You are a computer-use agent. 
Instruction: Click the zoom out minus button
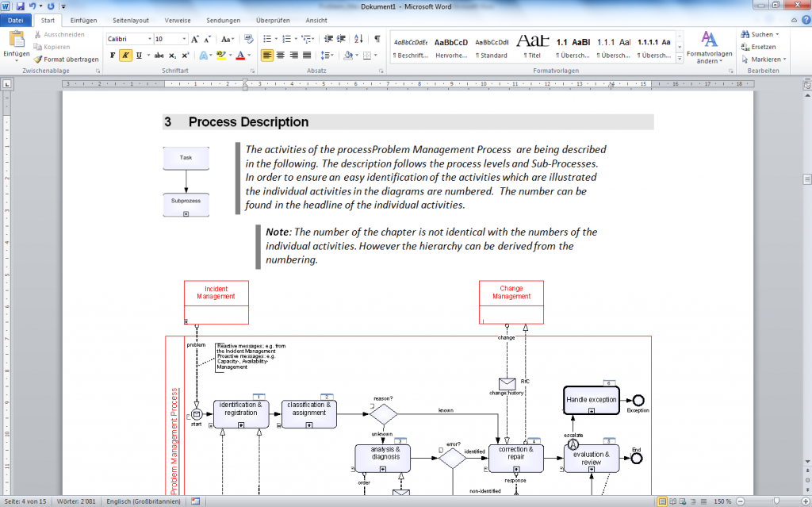(x=740, y=501)
